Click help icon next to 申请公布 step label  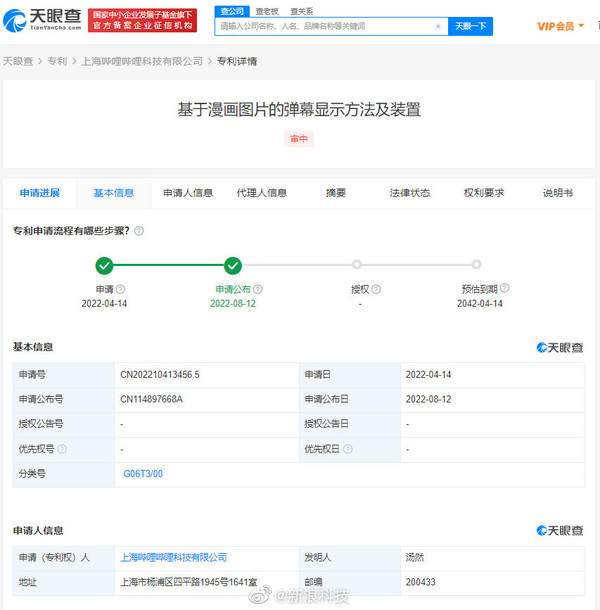258,289
